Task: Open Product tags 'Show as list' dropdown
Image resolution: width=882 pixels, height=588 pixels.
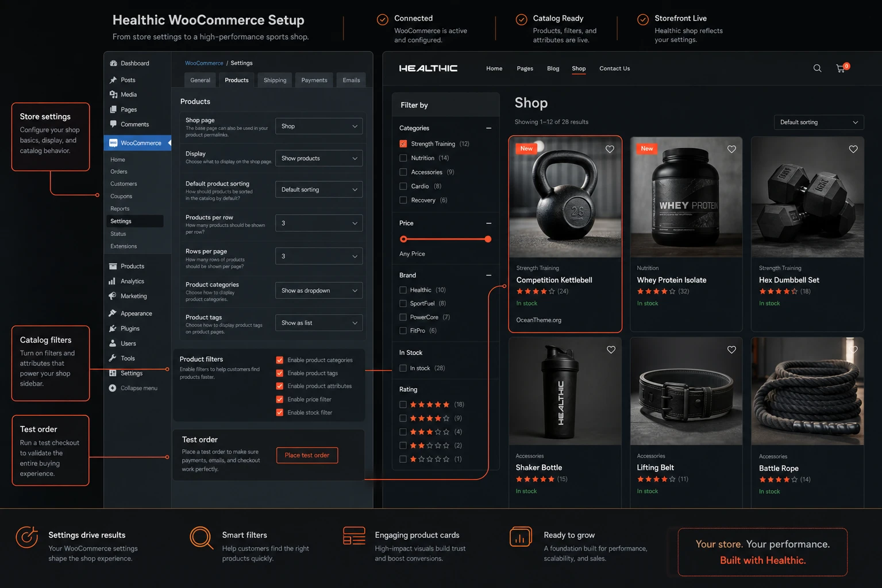Action: (319, 323)
